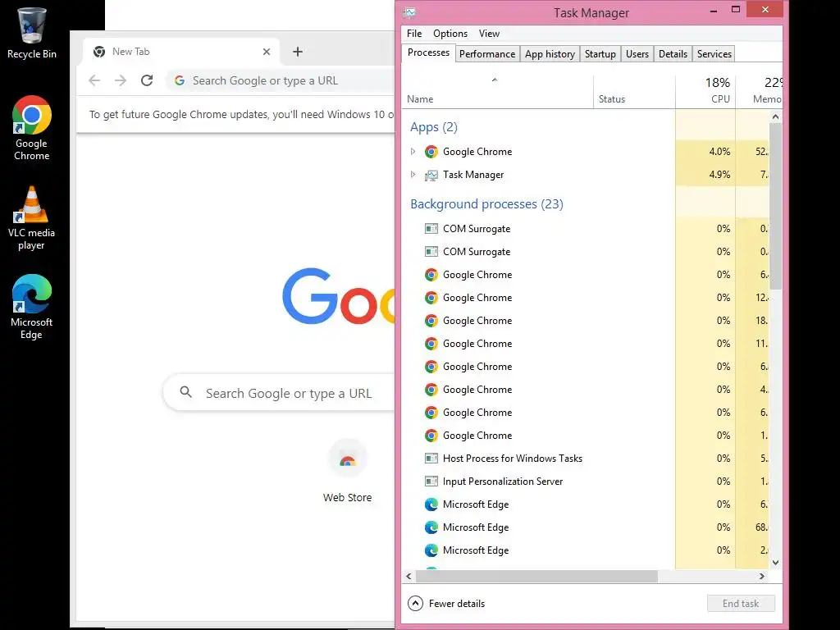Expand the Google Chrome app entry
The width and height of the screenshot is (840, 630).
click(413, 152)
